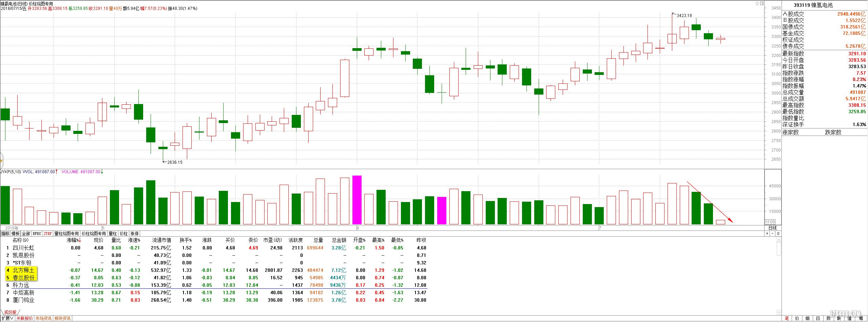
Task: Click the yellow arrow handle on the chart's left edge
Action: point(1,161)
